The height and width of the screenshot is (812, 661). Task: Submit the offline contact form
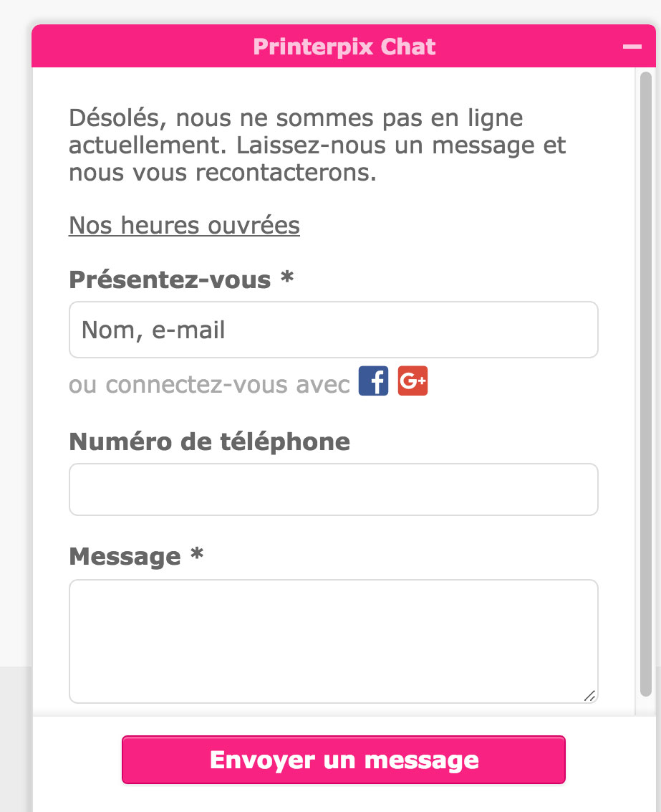point(344,760)
